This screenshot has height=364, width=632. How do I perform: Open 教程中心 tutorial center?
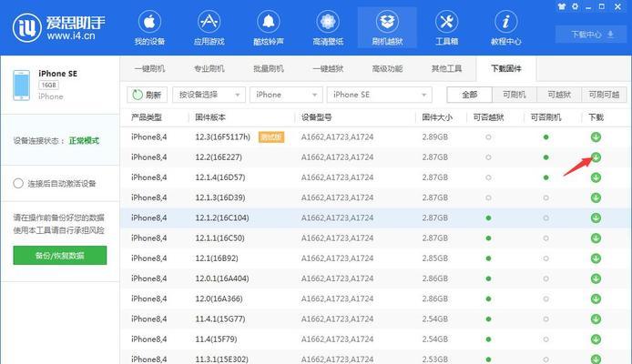click(505, 28)
